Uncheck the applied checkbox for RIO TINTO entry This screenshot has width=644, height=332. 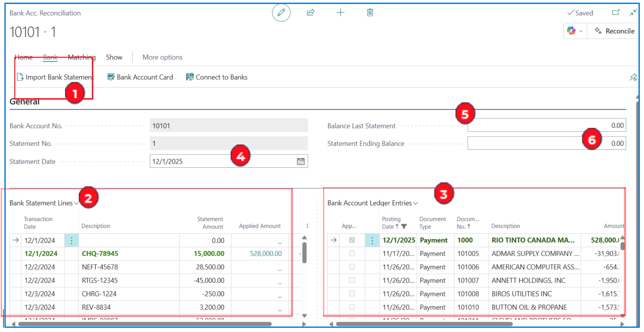[x=352, y=240]
